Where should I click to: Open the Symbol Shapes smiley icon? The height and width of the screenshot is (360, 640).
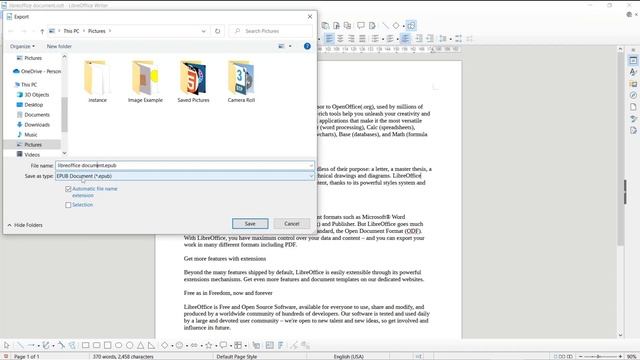pyautogui.click(x=179, y=345)
